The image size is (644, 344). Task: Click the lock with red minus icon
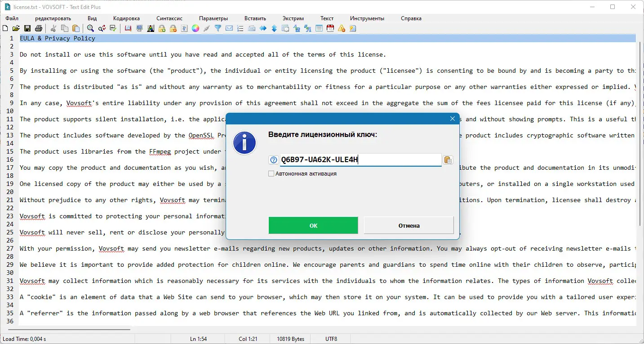(x=173, y=28)
